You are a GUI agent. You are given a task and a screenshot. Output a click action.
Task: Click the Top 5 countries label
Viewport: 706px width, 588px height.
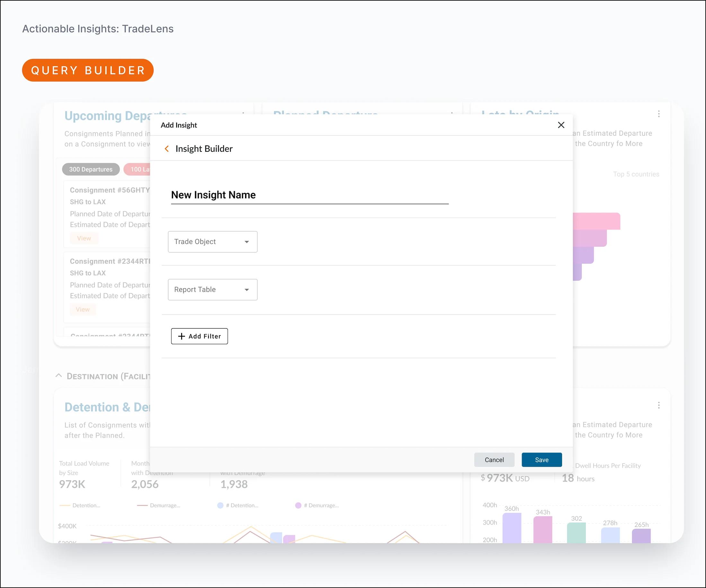click(636, 174)
